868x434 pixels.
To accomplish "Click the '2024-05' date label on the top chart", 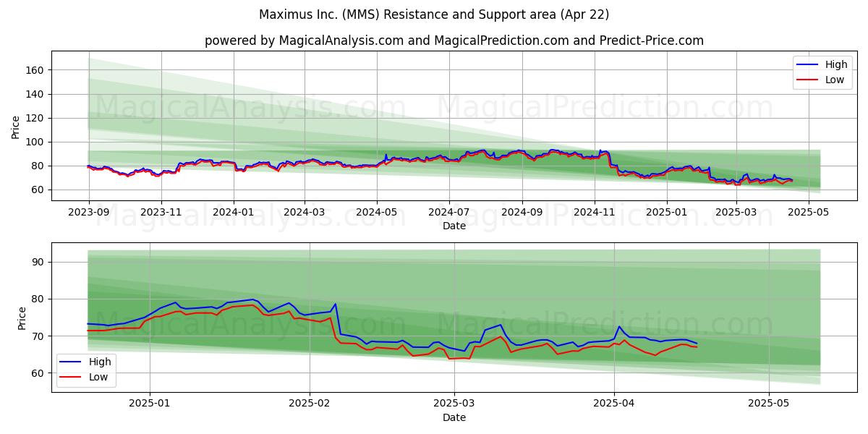I will tap(376, 213).
